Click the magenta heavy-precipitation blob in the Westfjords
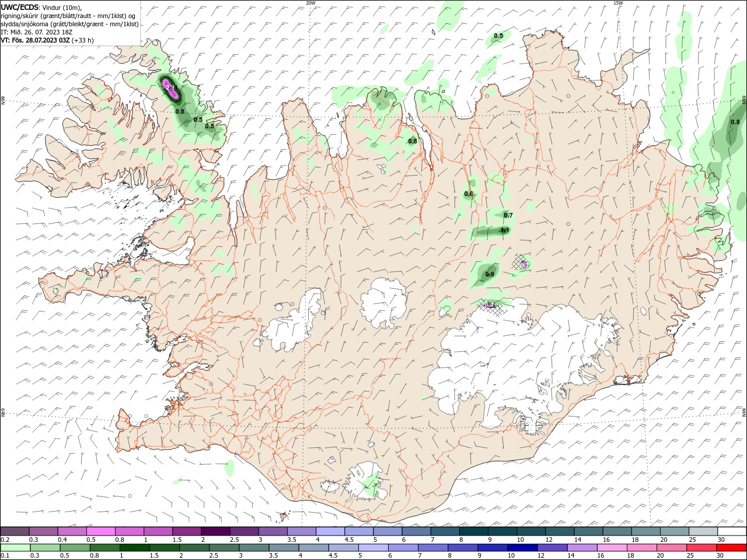The image size is (747, 560). pyautogui.click(x=171, y=89)
